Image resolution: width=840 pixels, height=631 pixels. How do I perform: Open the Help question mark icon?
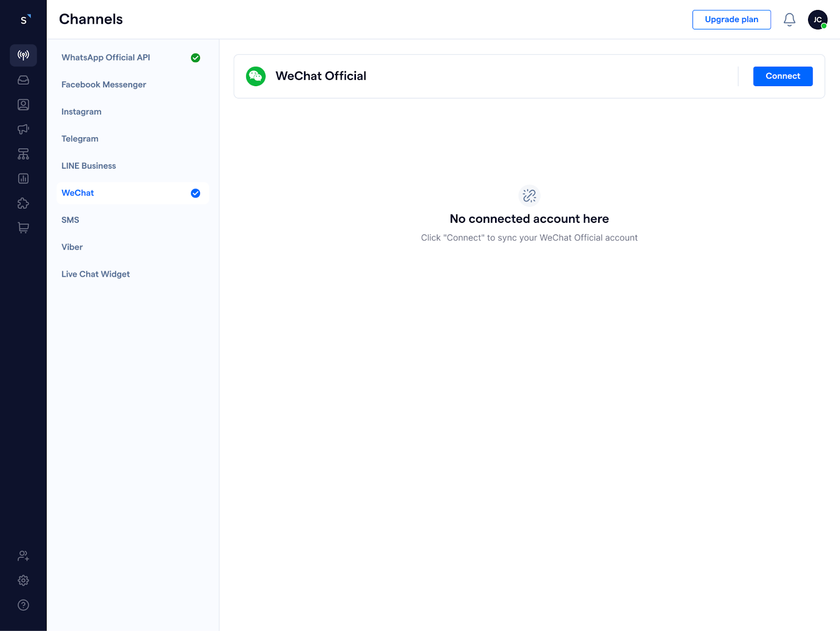click(23, 605)
